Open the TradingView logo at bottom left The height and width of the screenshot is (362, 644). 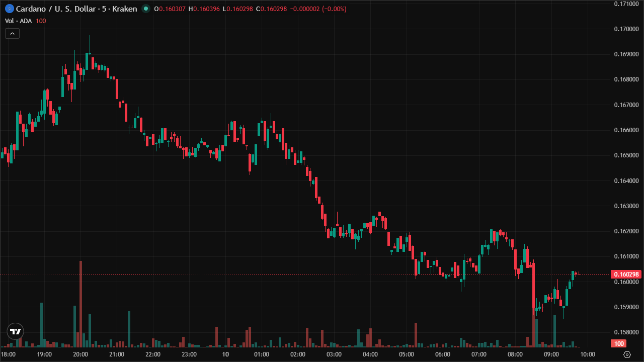tap(15, 331)
